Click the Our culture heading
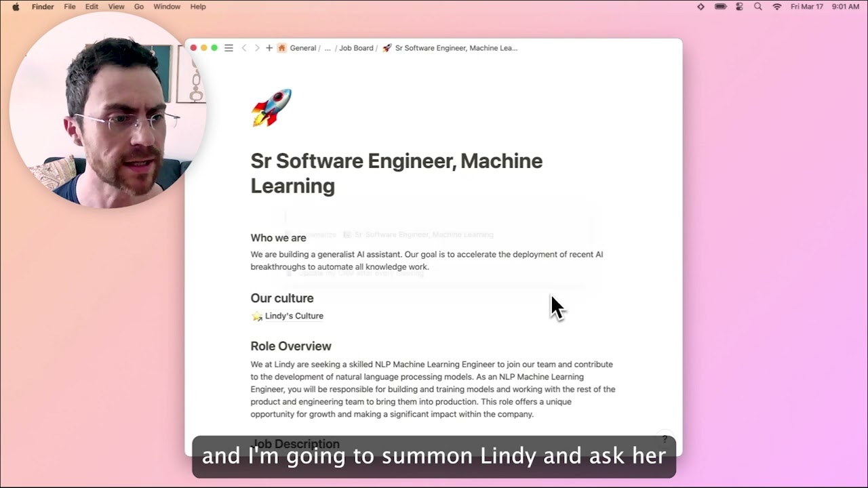 [282, 298]
